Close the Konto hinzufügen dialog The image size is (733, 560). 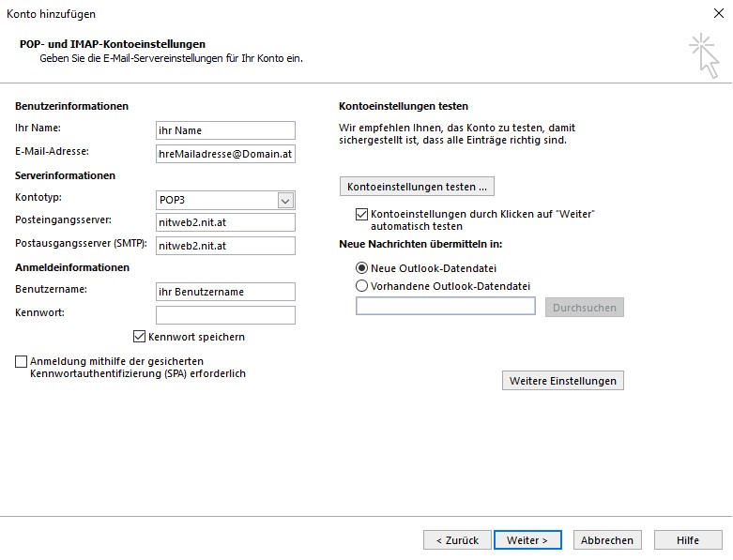point(718,14)
